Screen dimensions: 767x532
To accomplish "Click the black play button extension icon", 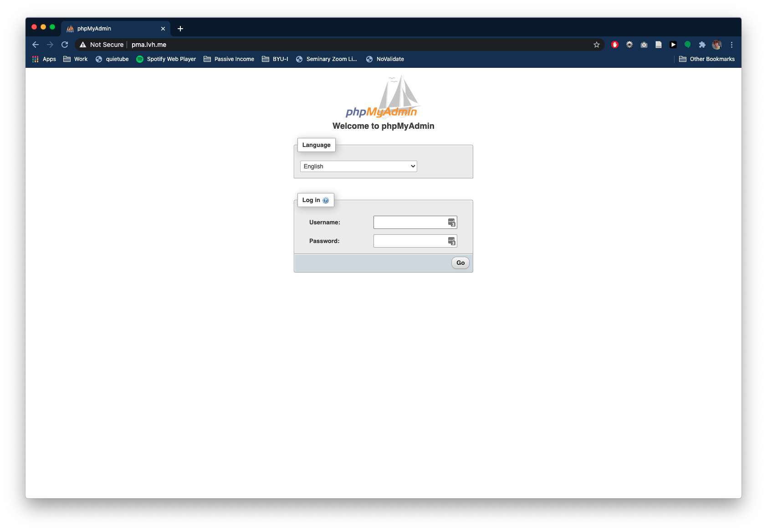I will pos(673,45).
